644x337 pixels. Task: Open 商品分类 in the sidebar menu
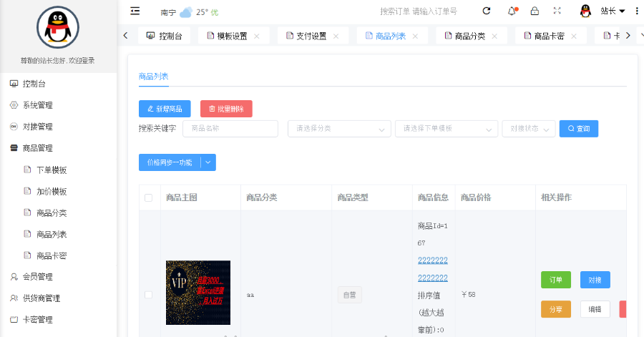52,213
